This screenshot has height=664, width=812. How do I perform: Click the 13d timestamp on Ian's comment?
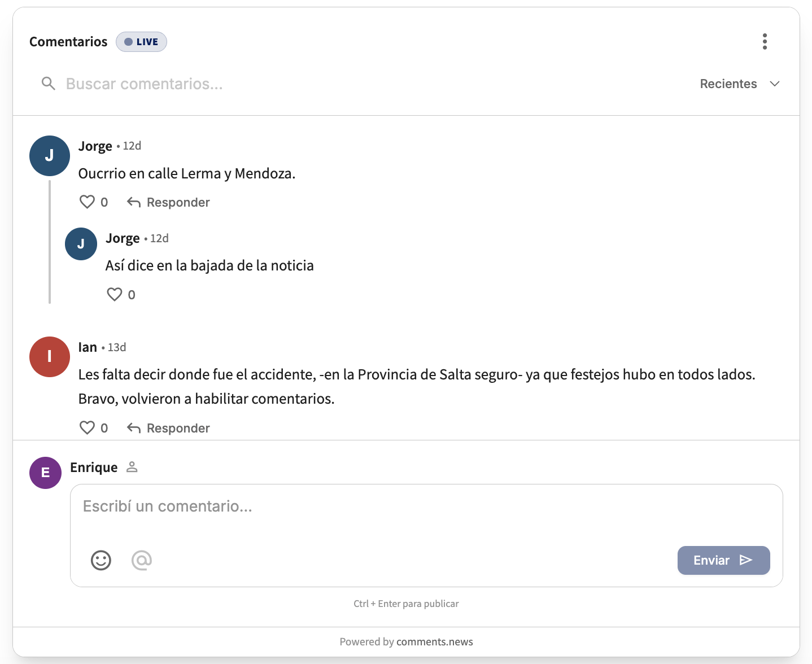point(117,347)
